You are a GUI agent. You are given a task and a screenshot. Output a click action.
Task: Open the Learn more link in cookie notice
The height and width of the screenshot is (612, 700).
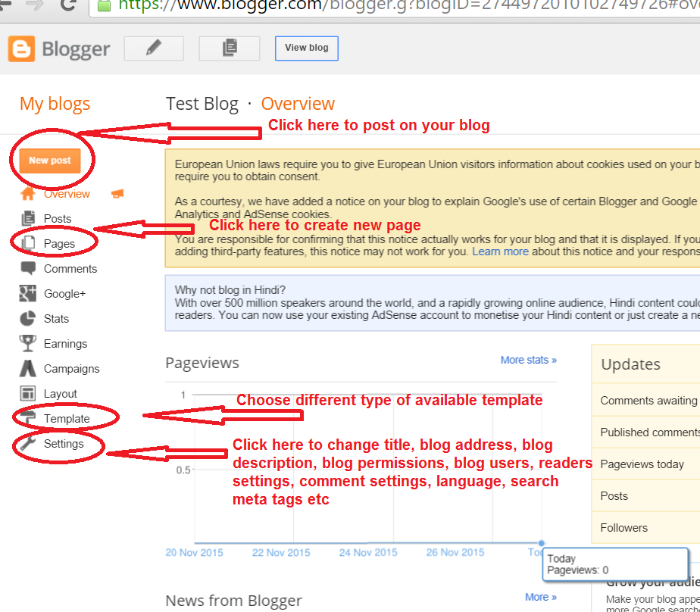click(x=500, y=251)
